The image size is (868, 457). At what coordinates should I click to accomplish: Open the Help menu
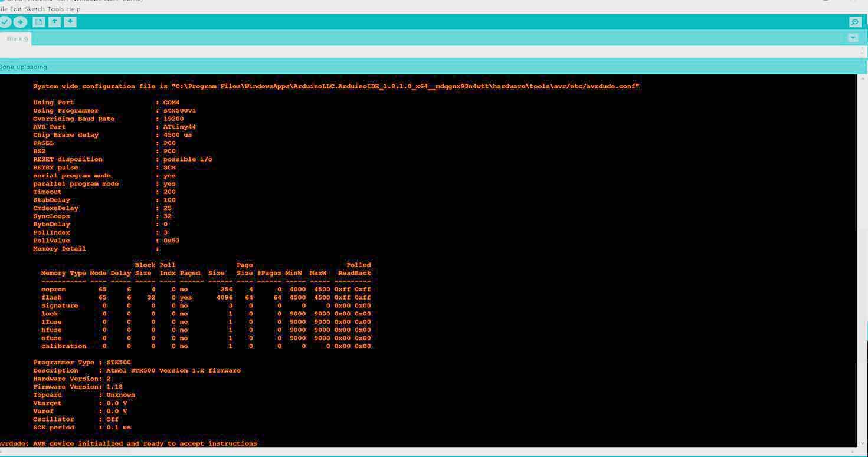73,9
